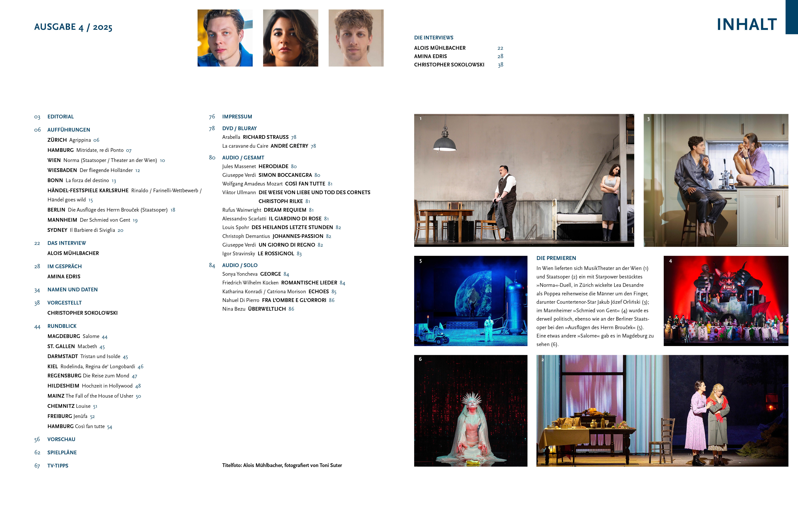
Task: Click FREIBURG Jenůfa entry
Action: tap(71, 417)
